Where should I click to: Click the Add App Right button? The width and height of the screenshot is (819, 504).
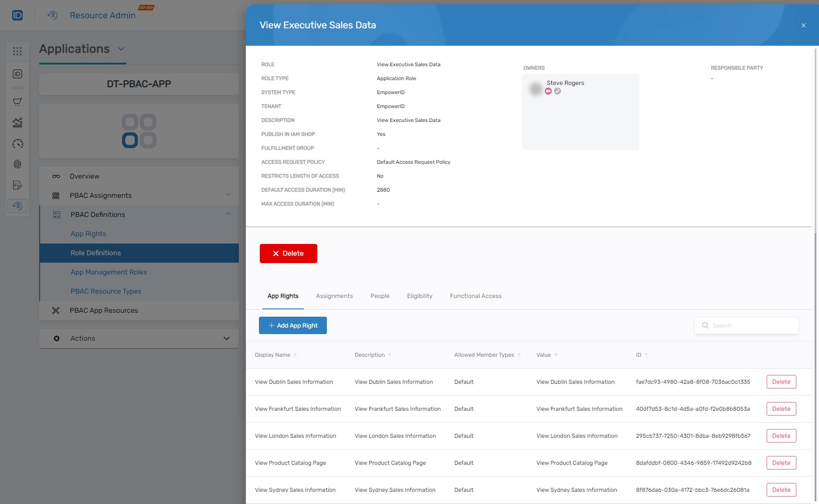point(292,325)
